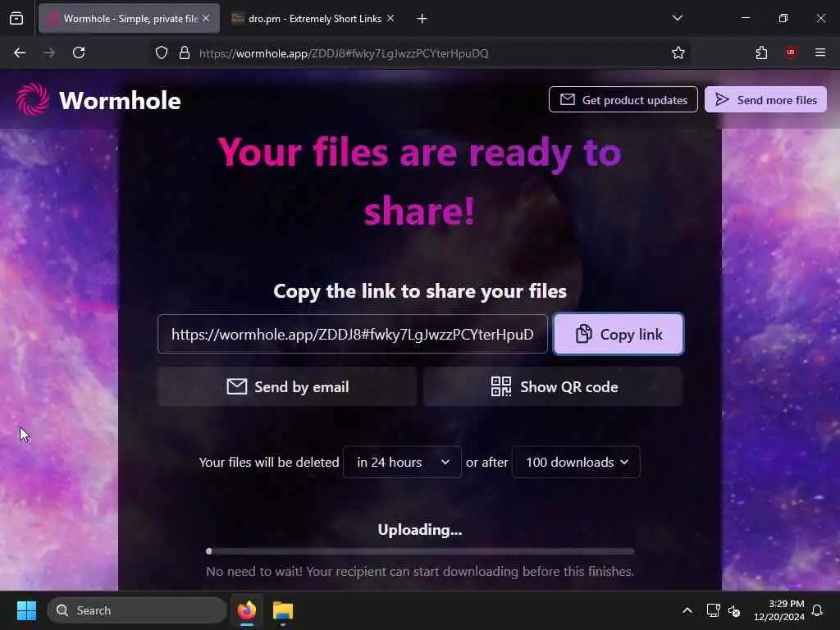Click the taskbar Search box

click(137, 610)
